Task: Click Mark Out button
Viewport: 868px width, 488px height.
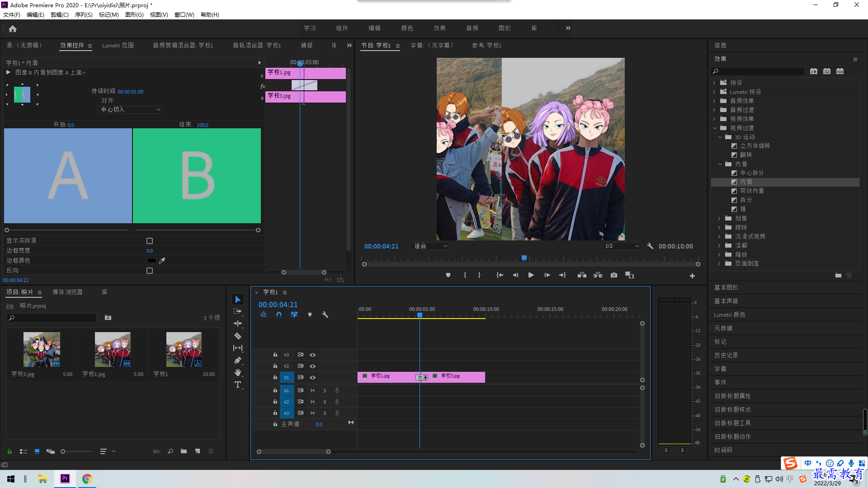Action: click(479, 275)
